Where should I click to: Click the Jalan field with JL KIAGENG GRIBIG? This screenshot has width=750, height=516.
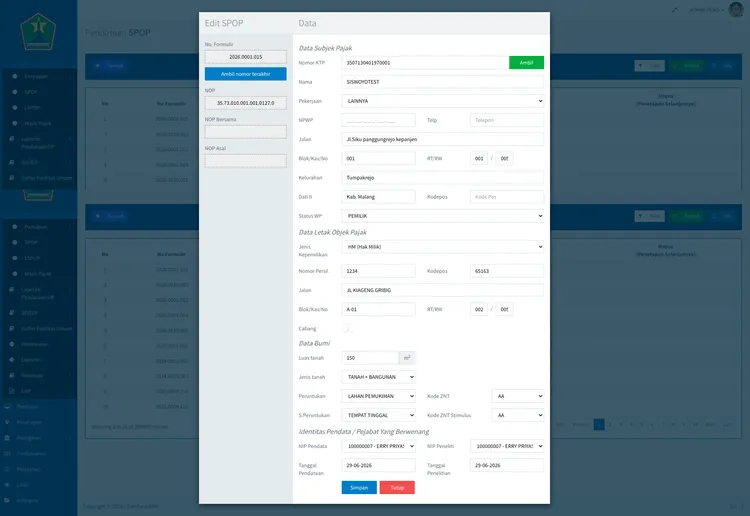(442, 290)
